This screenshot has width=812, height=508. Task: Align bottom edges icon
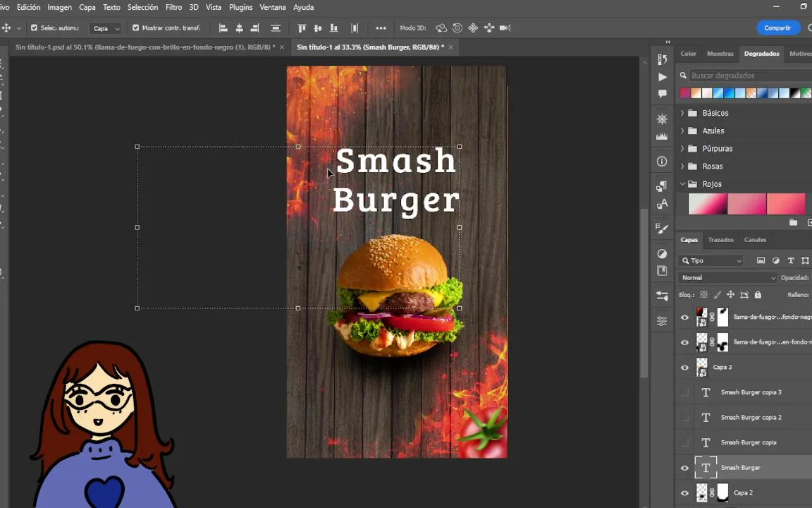(x=334, y=28)
